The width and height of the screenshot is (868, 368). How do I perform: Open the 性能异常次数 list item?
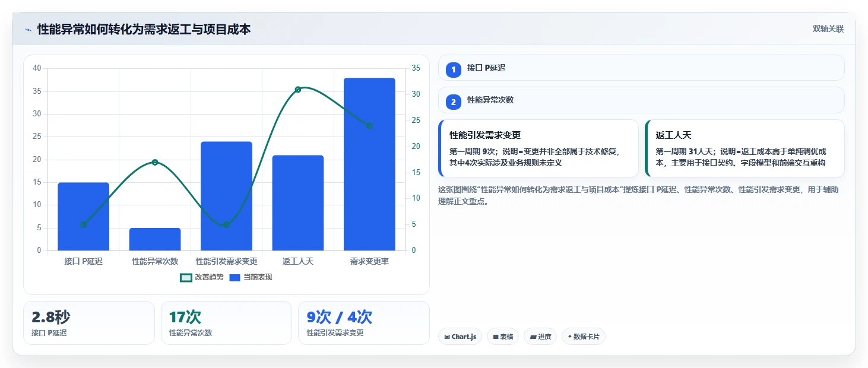(x=641, y=100)
